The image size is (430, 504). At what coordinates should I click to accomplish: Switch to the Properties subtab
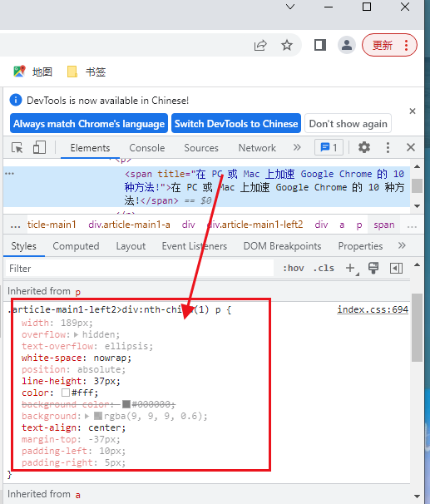(x=360, y=246)
